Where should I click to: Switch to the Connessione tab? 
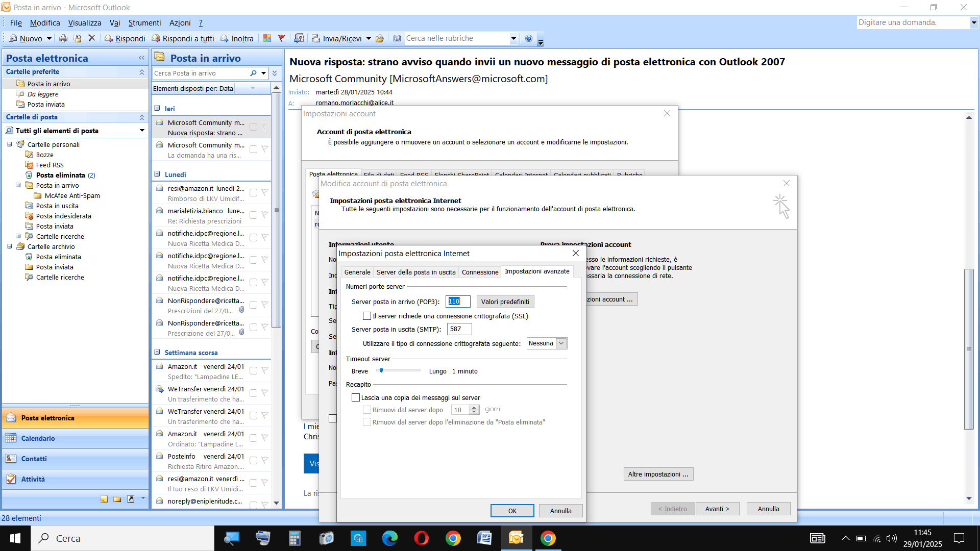pyautogui.click(x=480, y=272)
